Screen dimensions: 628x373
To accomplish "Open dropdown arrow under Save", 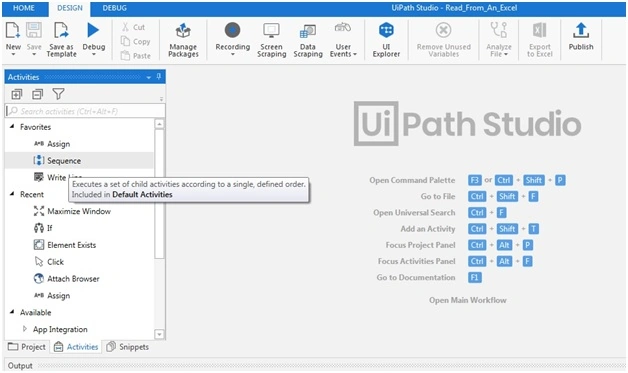I will (x=34, y=54).
